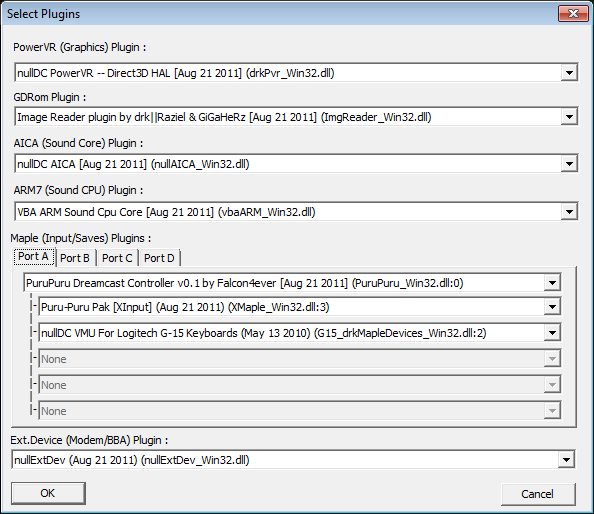This screenshot has height=514, width=594.
Task: Click the "Maple (Input/Saves) Plugins :" label
Action: point(81,238)
